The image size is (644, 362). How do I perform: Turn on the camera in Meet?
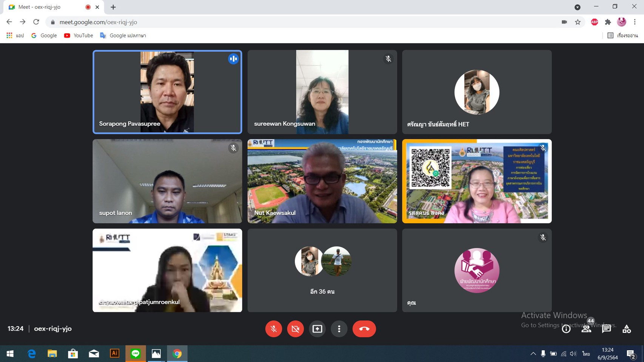(x=296, y=329)
